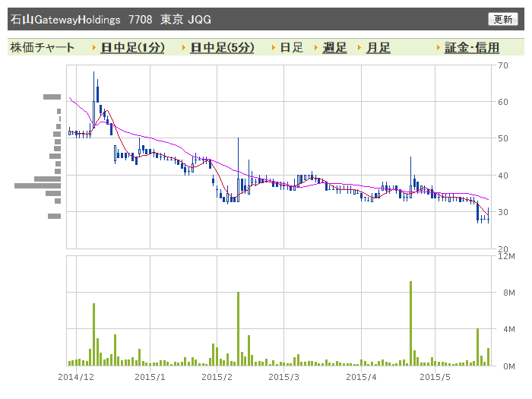This screenshot has height=399, width=532.
Task: Click the orange arrow before 週足
Action: (316, 48)
